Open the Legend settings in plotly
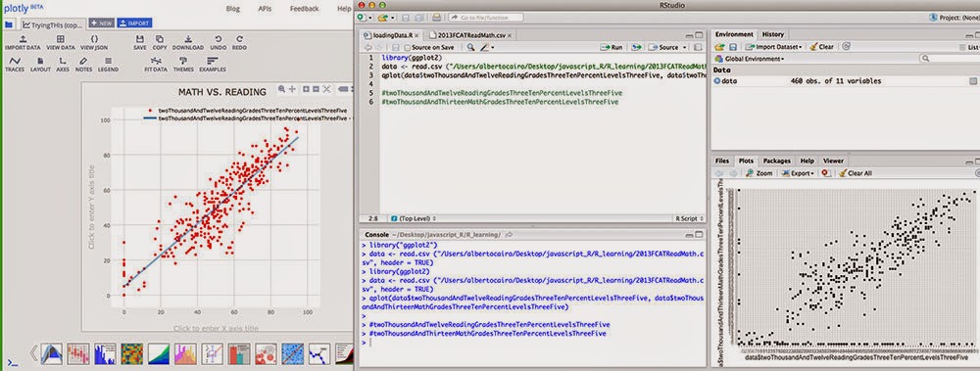 [108, 65]
